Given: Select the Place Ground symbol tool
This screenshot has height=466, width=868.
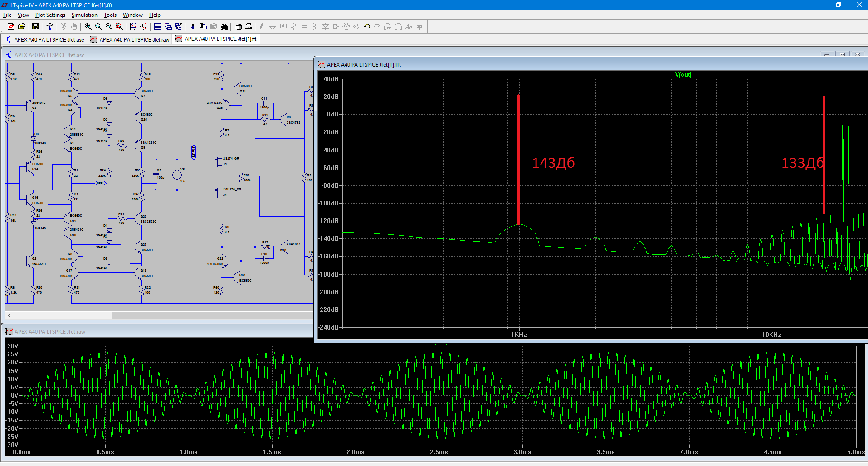Looking at the screenshot, I should tap(273, 27).
